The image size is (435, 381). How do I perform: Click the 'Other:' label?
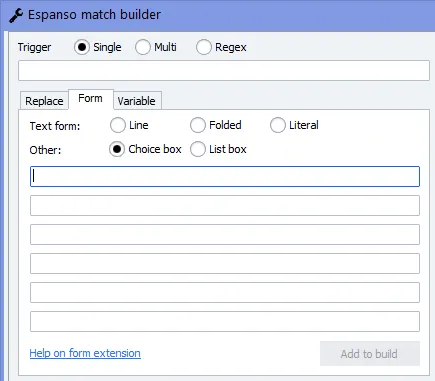(45, 150)
